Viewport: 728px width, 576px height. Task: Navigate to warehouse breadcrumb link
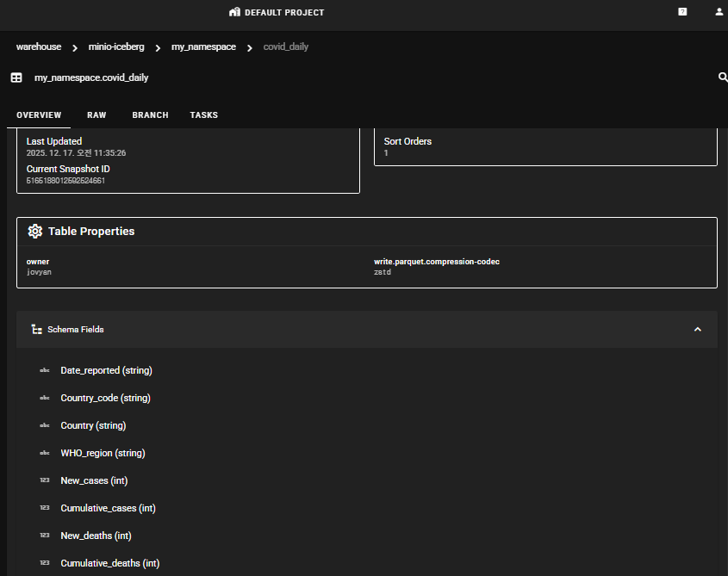coord(39,46)
